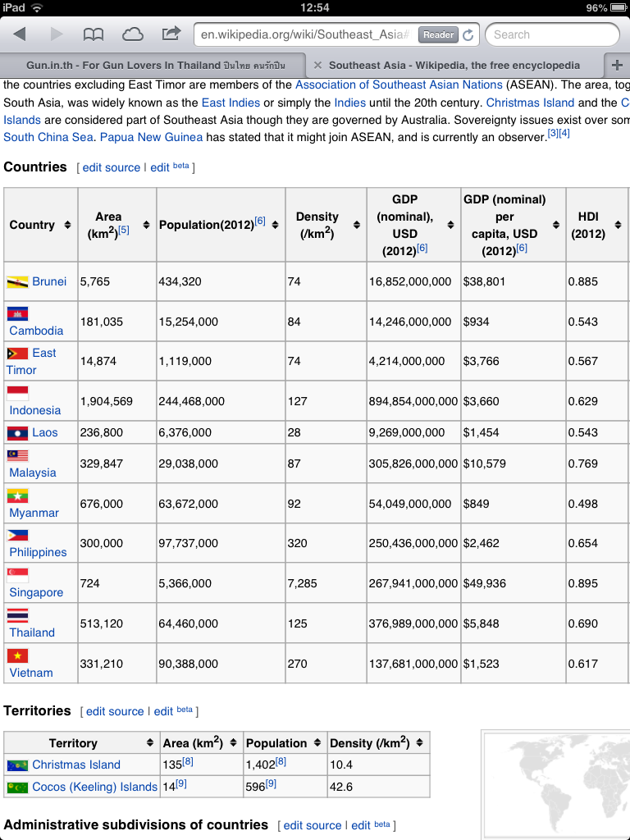Click the Cambodia flag icon
Image resolution: width=630 pixels, height=840 pixels.
[x=17, y=313]
